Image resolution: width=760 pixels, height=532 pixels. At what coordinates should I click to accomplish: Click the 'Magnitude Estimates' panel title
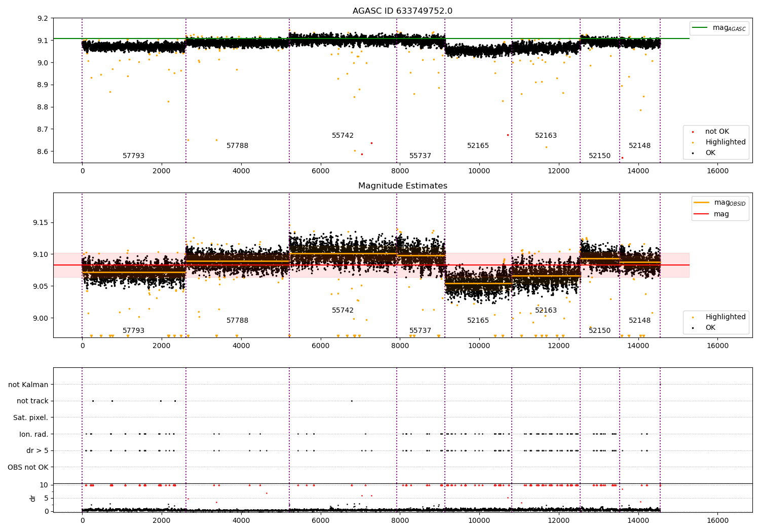tap(402, 186)
